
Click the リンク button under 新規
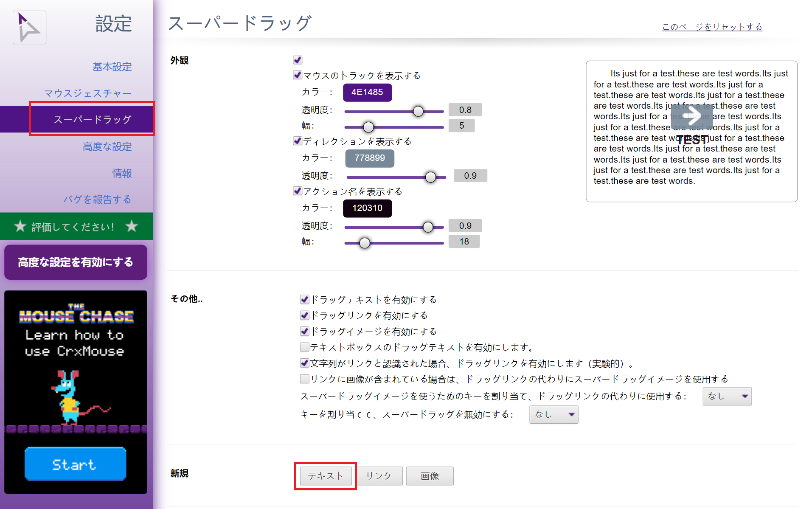point(379,476)
